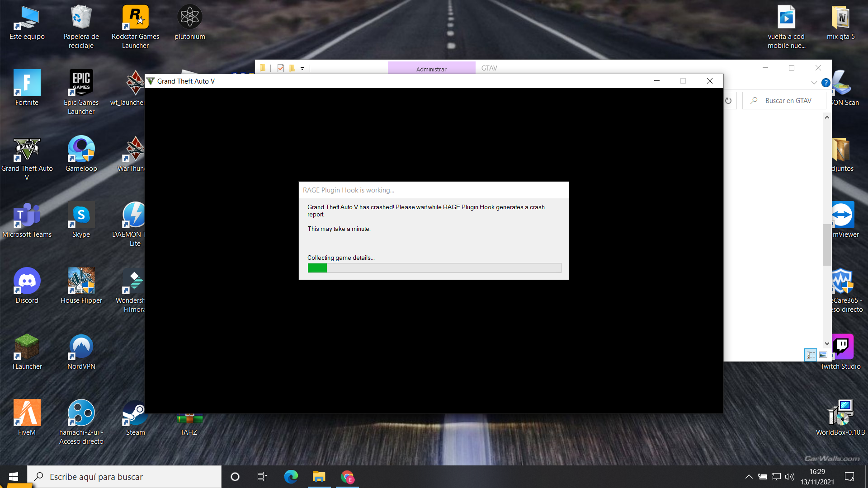
Task: Toggle the properties checkmark in Explorer quick access toolbar
Action: coord(281,68)
